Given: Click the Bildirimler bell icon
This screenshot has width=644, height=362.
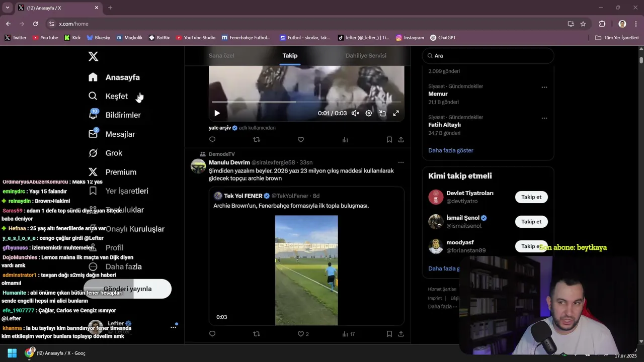Looking at the screenshot, I should pos(93,115).
